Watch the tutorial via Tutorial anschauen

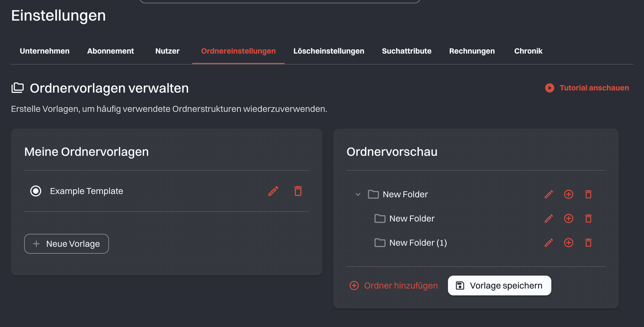[x=587, y=88]
